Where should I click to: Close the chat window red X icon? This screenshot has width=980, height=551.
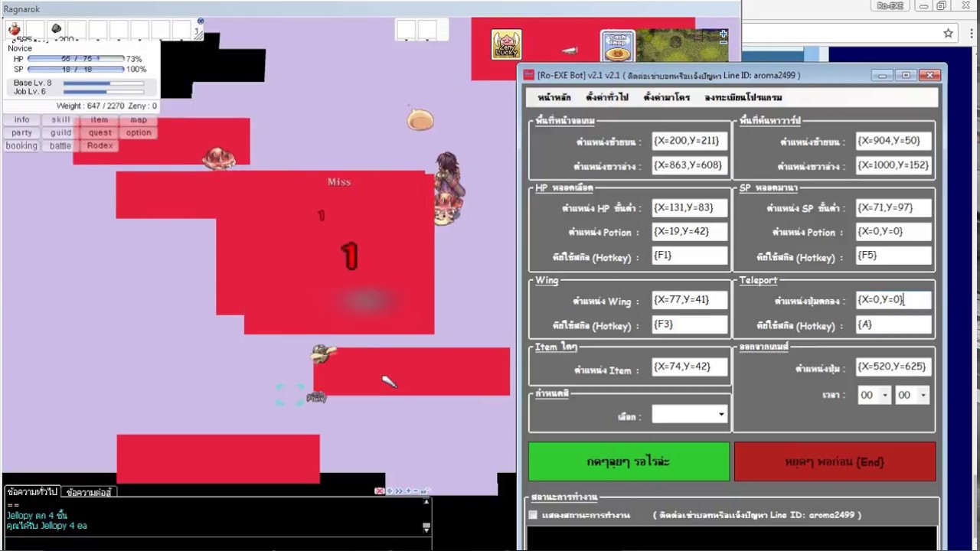[x=380, y=491]
